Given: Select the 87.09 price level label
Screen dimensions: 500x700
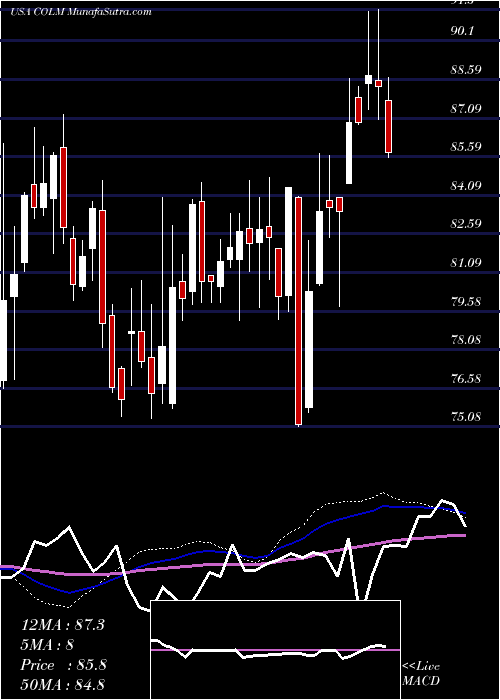Looking at the screenshot, I should (x=466, y=108).
